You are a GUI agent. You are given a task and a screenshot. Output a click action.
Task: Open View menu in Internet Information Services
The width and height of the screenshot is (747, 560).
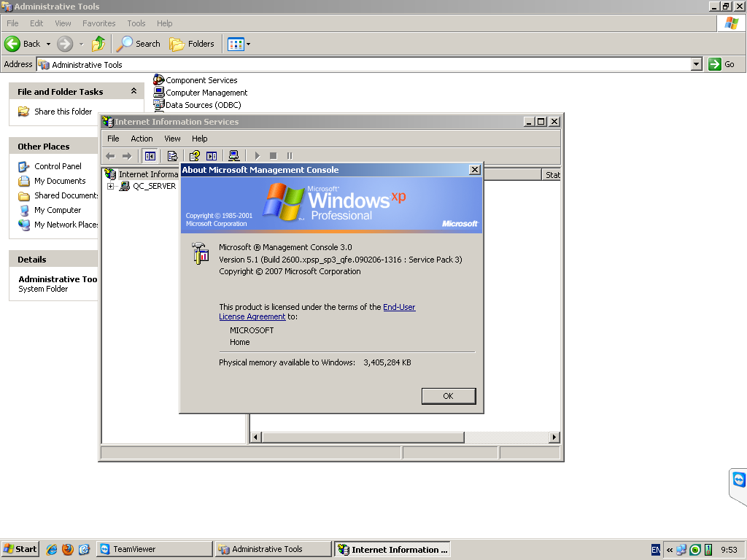pos(172,139)
